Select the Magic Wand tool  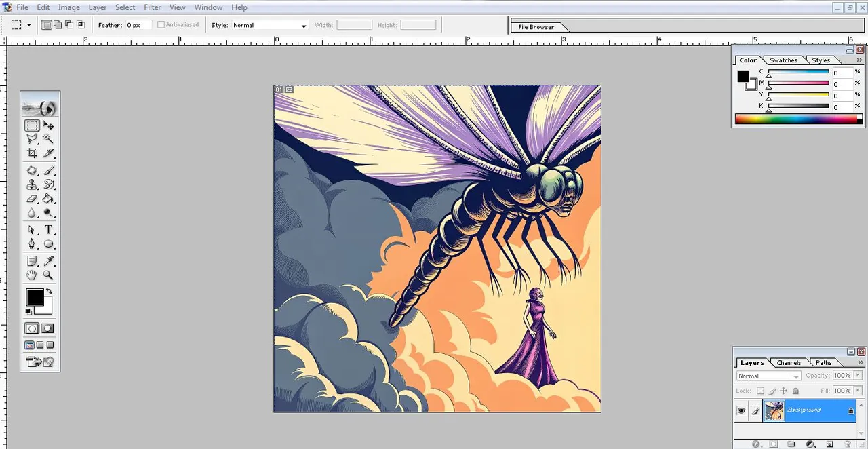coord(48,139)
